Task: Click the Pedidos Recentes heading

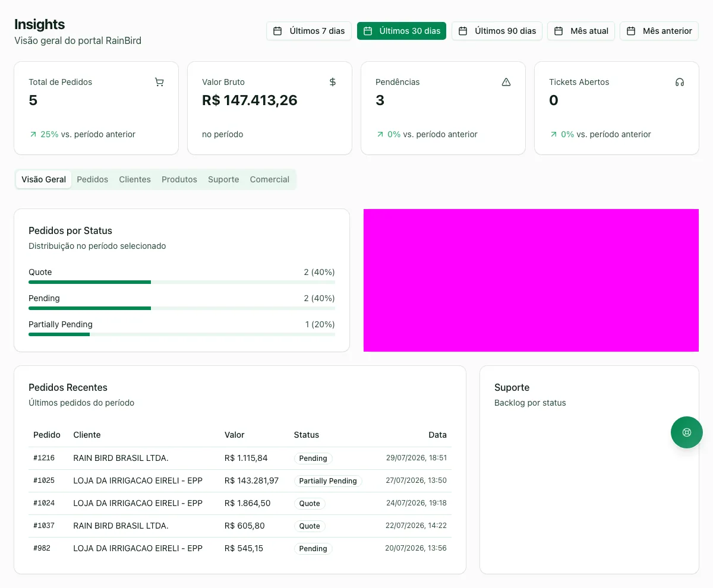Action: tap(68, 387)
